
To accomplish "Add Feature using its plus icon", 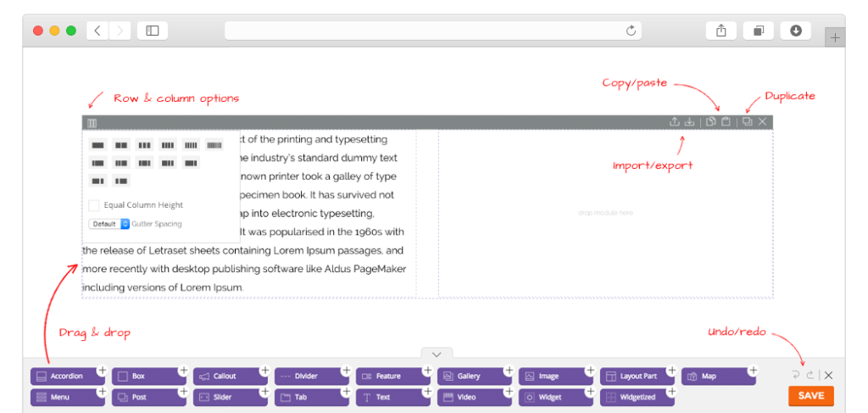I will pyautogui.click(x=427, y=370).
